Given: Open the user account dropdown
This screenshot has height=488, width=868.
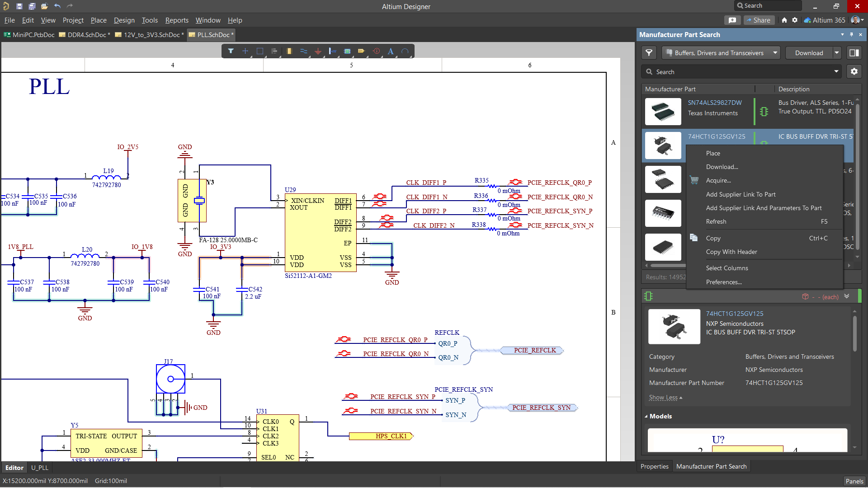Looking at the screenshot, I should pyautogui.click(x=857, y=20).
